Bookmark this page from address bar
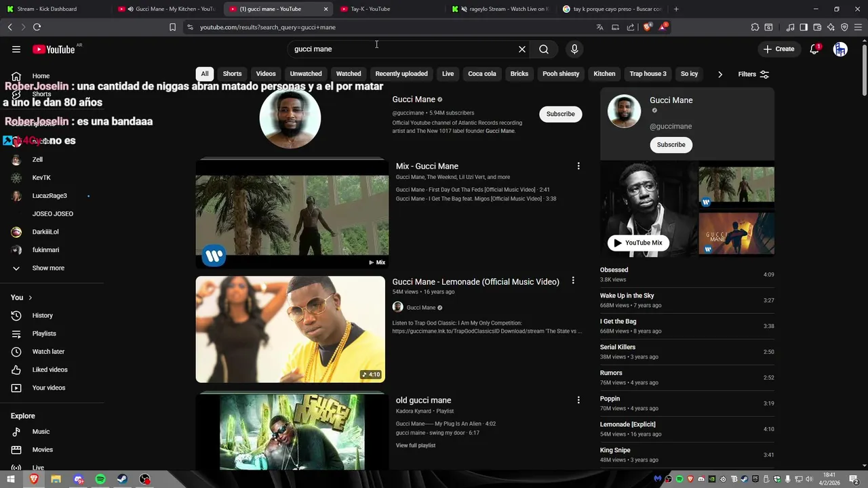This screenshot has height=488, width=868. (x=172, y=27)
